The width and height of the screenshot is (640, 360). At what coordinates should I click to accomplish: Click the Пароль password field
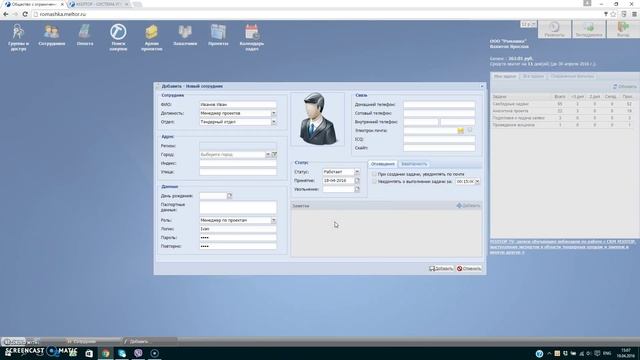coord(238,238)
